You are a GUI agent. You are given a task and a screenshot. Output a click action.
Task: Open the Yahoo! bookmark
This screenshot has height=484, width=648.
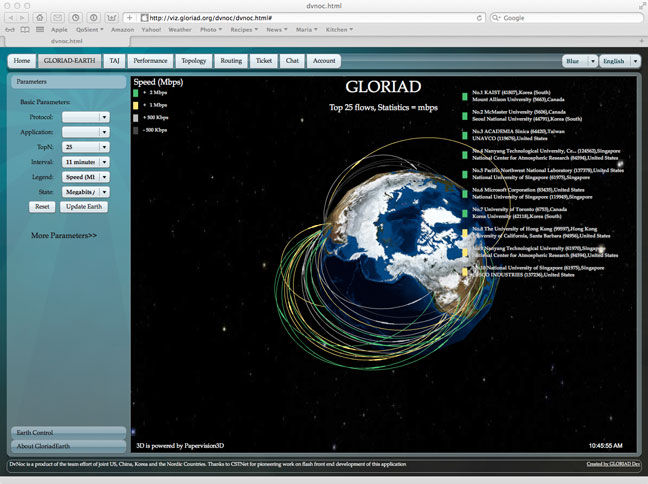(151, 30)
